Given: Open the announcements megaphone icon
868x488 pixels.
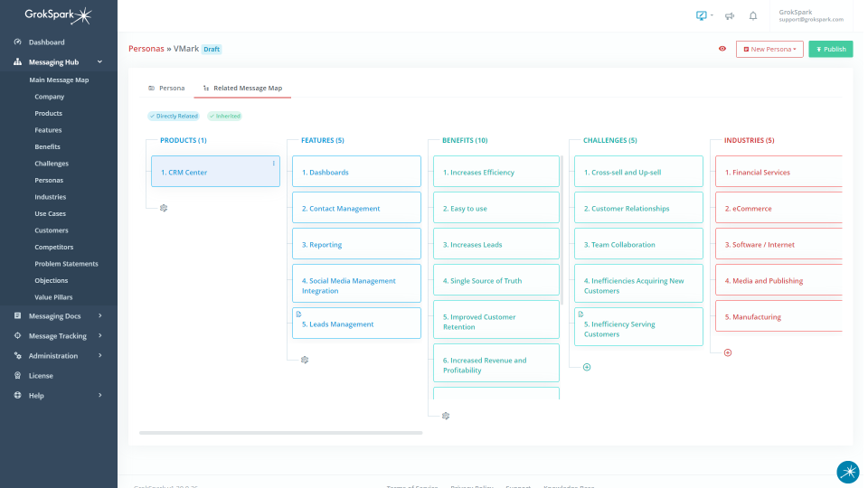Looking at the screenshot, I should [730, 16].
